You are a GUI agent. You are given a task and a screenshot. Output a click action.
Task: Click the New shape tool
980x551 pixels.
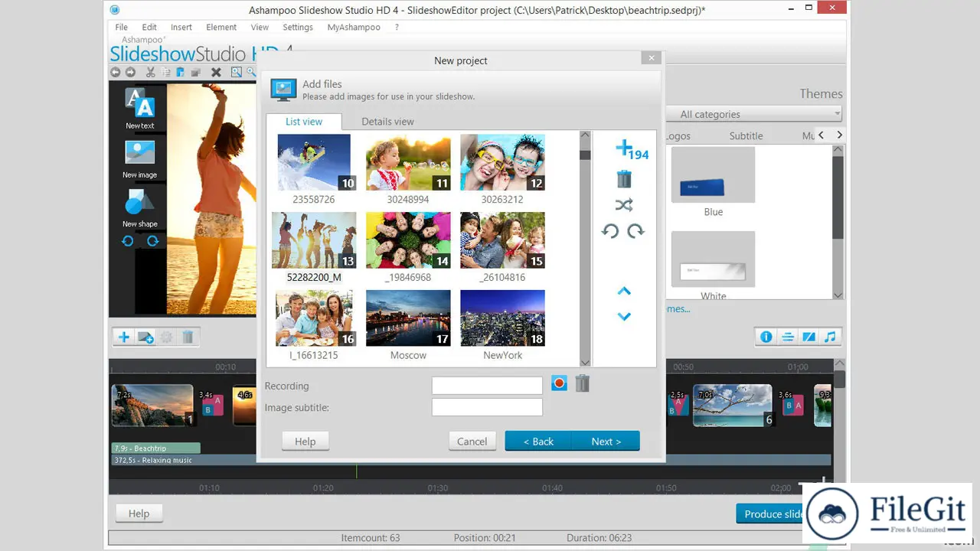pos(140,208)
